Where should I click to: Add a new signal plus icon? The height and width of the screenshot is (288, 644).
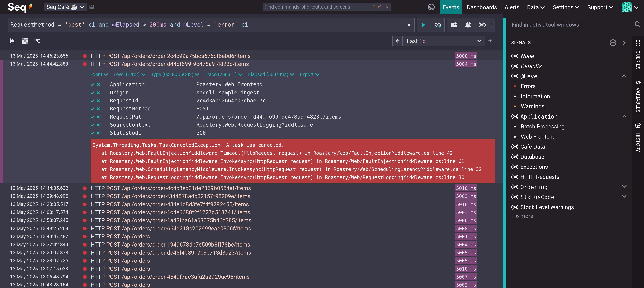613,43
